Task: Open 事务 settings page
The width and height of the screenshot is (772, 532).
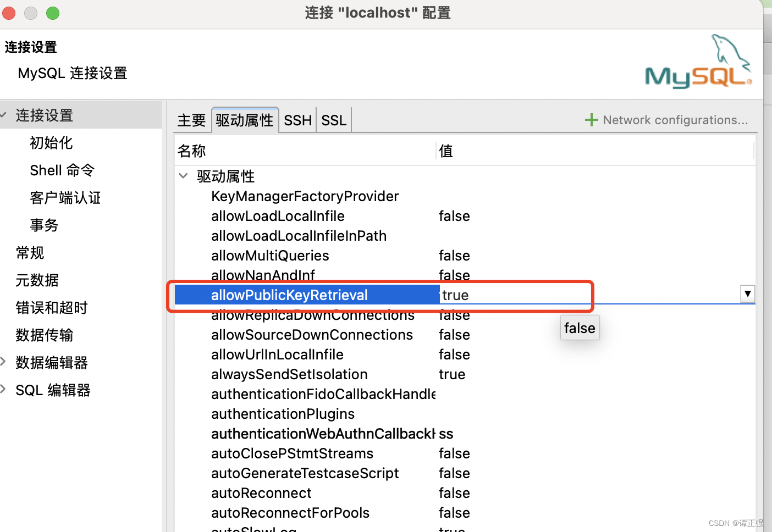Action: tap(44, 225)
